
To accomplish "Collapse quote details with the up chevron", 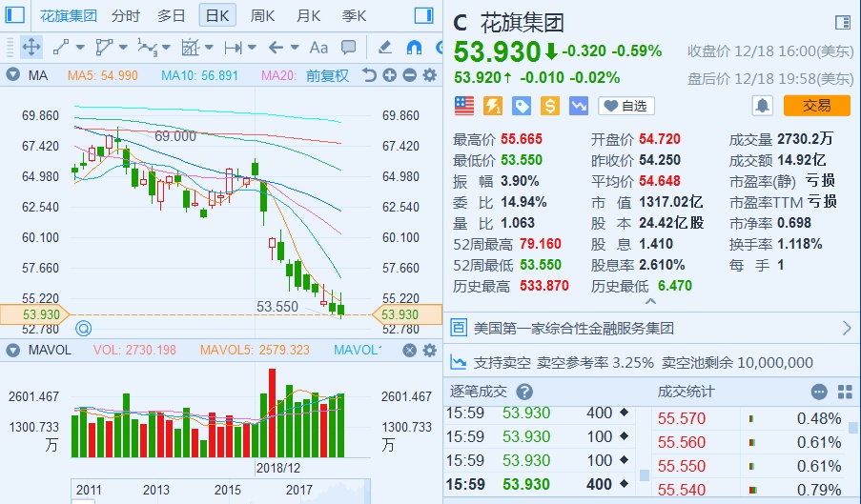I will point(650,301).
